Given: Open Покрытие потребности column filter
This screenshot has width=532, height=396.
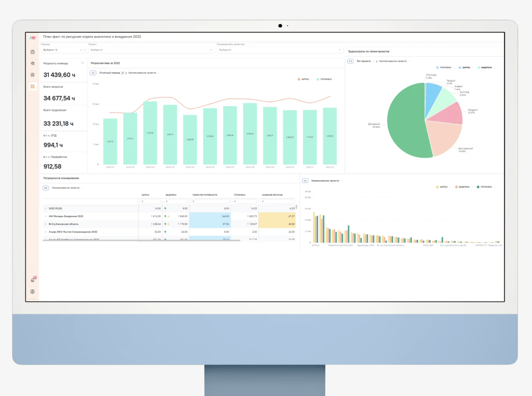Looking at the screenshot, I should coord(210,201).
